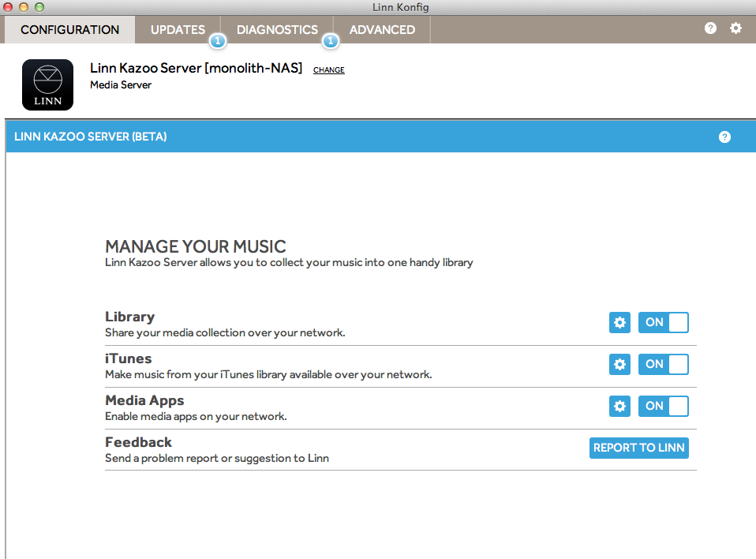Click the Media Server subtitle text
The width and height of the screenshot is (756, 559).
point(121,85)
